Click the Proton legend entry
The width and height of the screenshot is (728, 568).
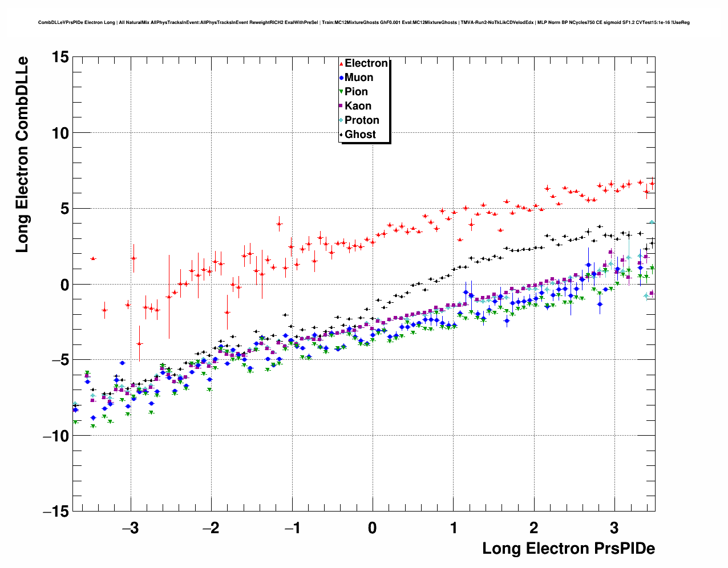click(x=359, y=120)
